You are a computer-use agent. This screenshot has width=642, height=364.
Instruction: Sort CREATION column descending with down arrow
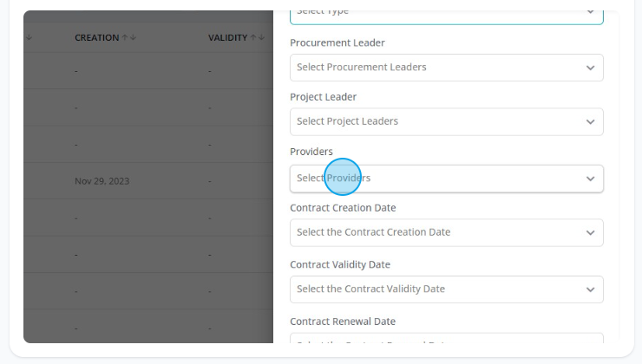pyautogui.click(x=133, y=37)
